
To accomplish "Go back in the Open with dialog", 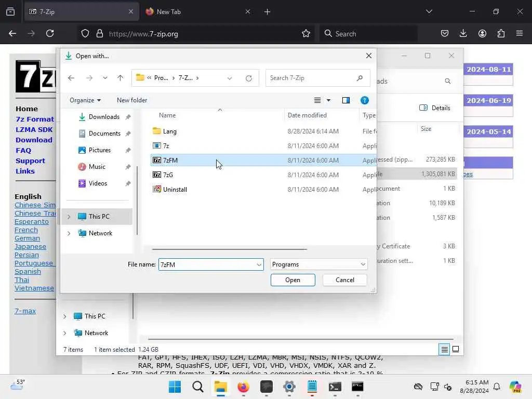I will [x=71, y=78].
